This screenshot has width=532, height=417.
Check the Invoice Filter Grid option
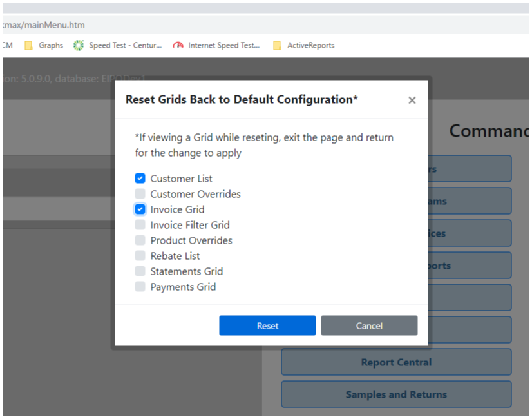click(x=140, y=225)
